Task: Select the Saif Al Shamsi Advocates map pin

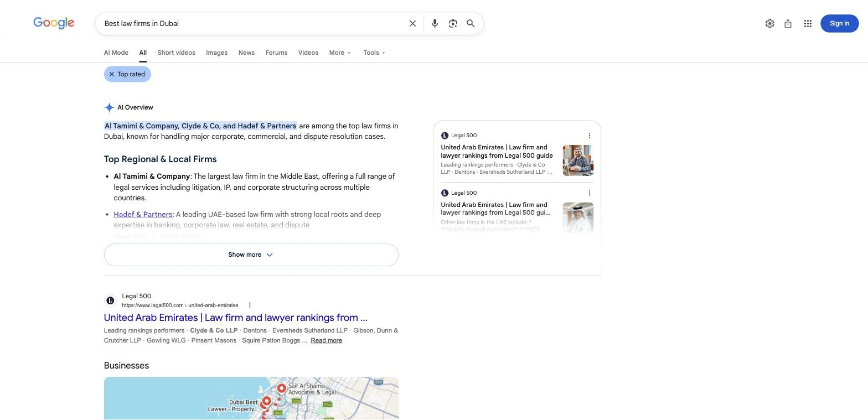Action: [281, 388]
